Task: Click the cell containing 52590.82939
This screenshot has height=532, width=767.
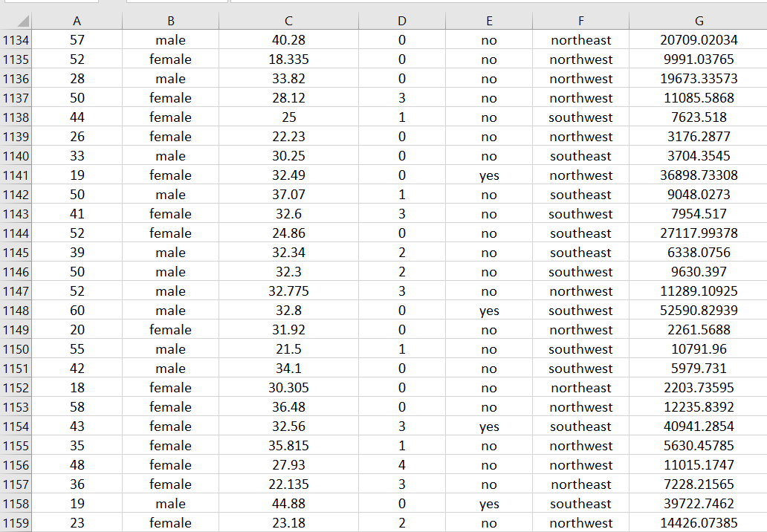Action: tap(698, 311)
